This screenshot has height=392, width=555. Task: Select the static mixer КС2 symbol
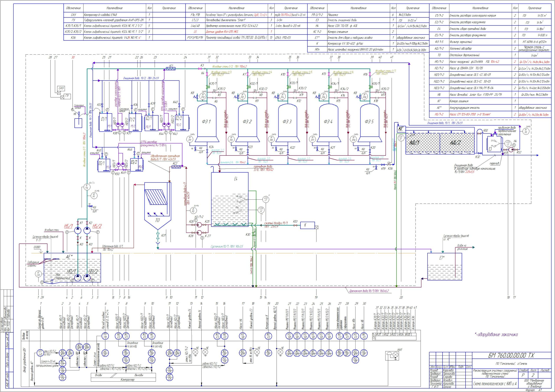click(x=176, y=167)
